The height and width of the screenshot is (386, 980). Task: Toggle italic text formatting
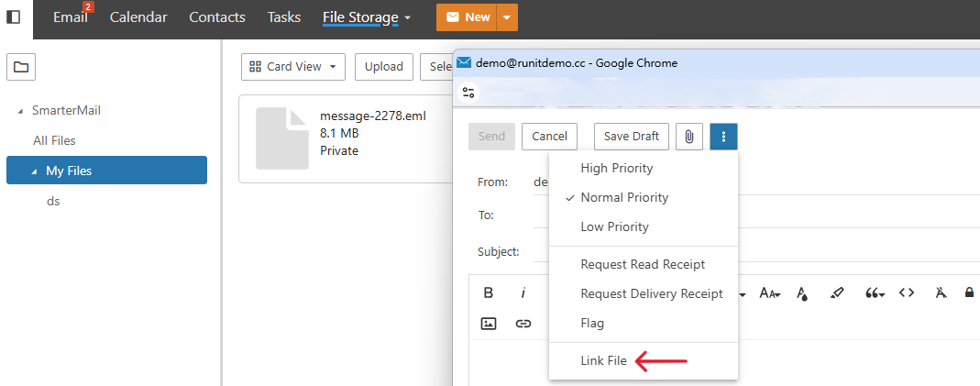point(523,293)
